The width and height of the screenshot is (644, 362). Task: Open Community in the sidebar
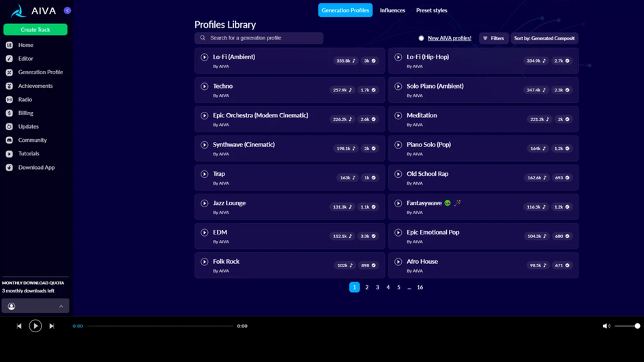27,140
